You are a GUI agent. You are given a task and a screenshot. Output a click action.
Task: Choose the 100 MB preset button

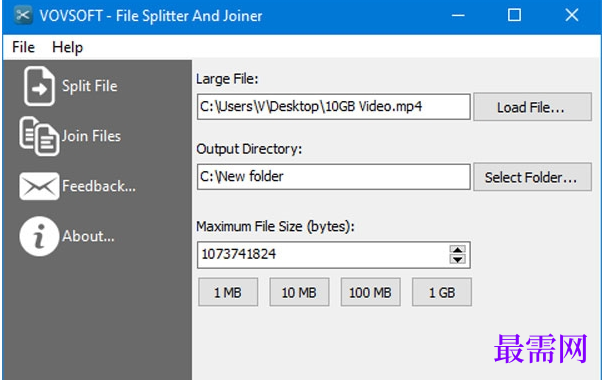[370, 292]
